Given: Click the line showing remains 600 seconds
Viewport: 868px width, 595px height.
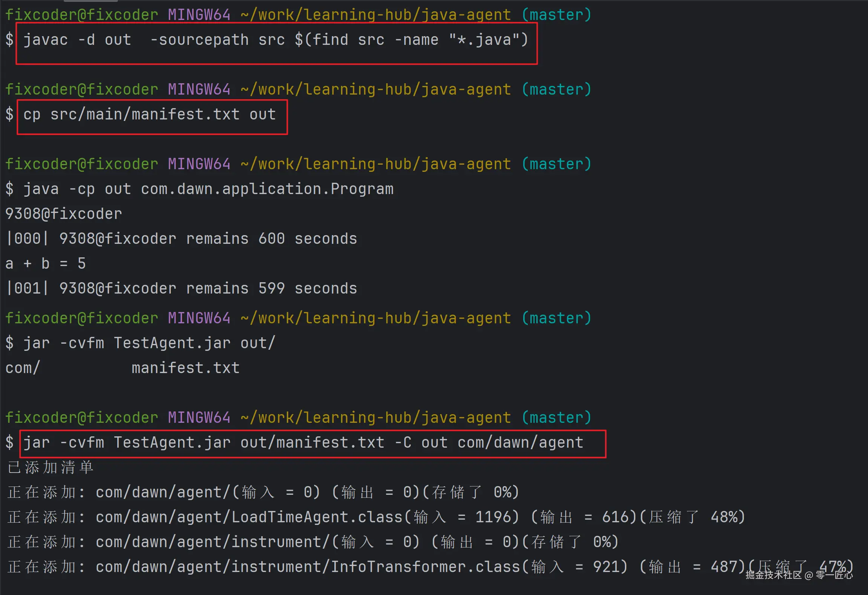Looking at the screenshot, I should pyautogui.click(x=181, y=239).
